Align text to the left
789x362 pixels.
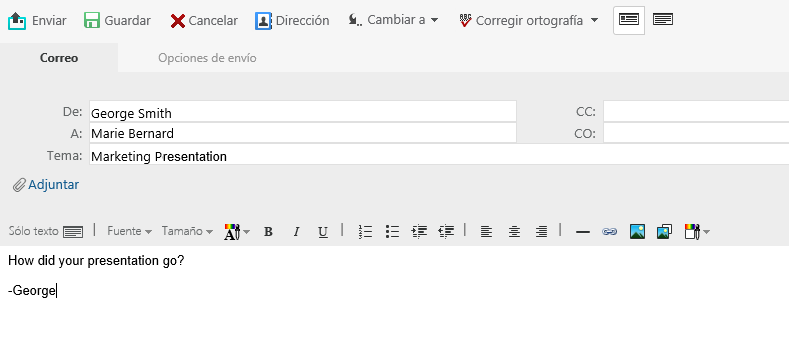pos(486,232)
